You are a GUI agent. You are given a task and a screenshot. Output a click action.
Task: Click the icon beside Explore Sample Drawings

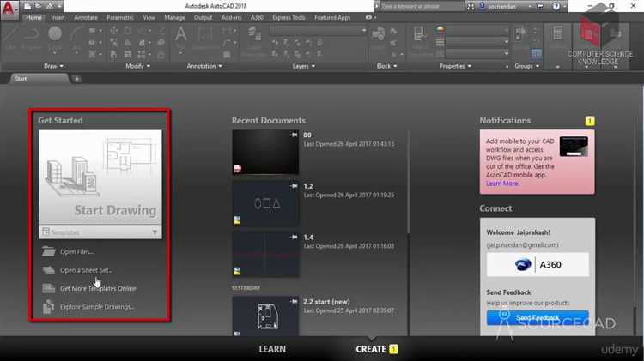point(48,307)
